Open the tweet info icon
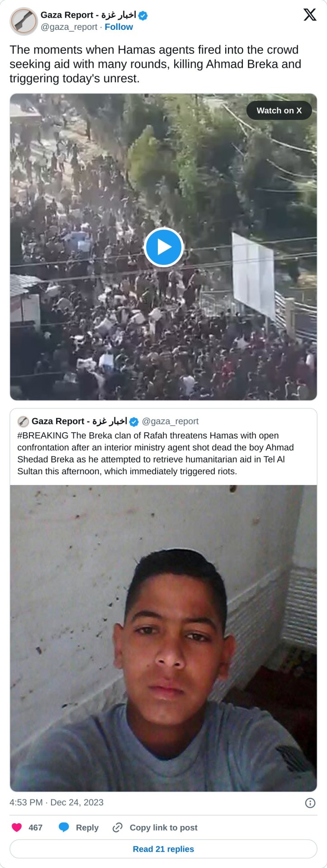 (310, 803)
